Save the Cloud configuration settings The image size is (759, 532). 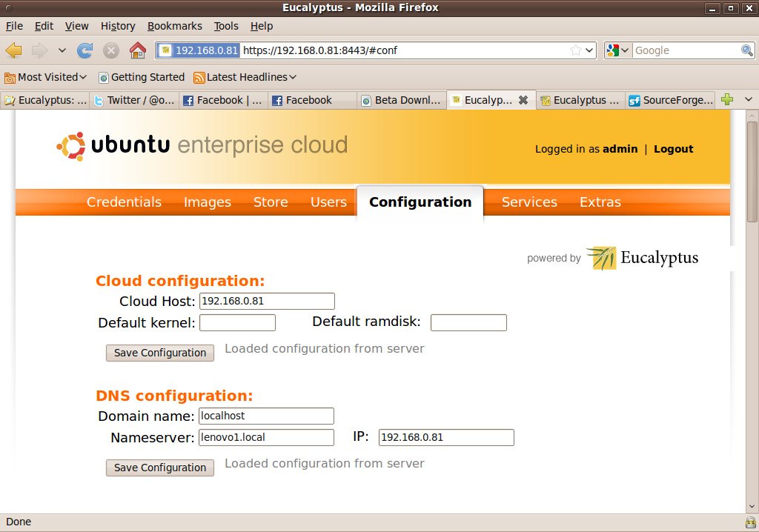(160, 353)
